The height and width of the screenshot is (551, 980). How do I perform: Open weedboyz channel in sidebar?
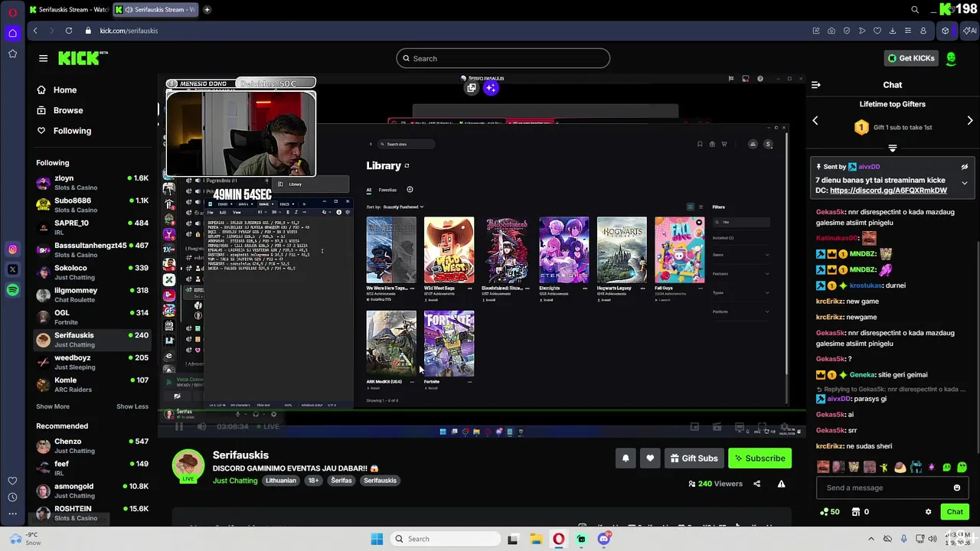pos(93,362)
